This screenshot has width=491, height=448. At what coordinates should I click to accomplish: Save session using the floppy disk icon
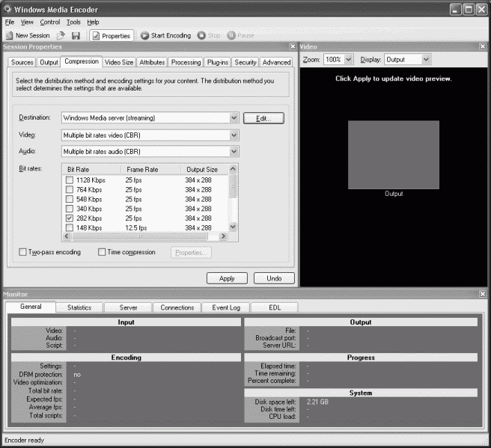[x=76, y=36]
